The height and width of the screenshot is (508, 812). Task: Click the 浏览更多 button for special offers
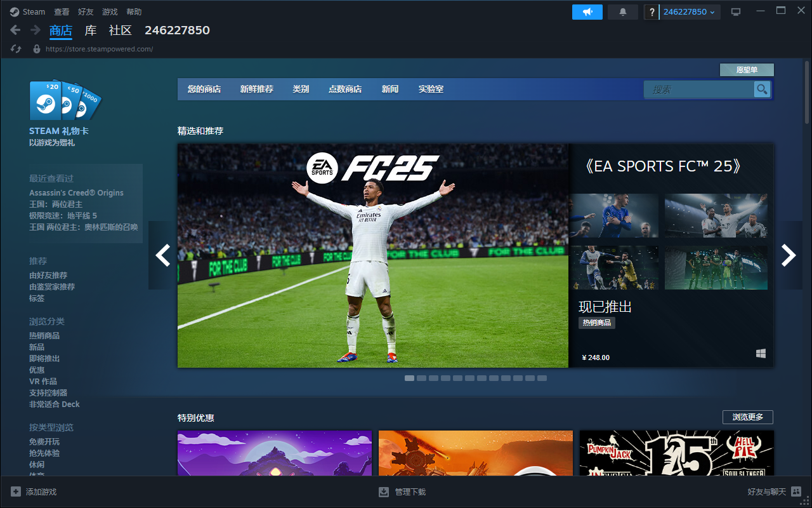748,417
